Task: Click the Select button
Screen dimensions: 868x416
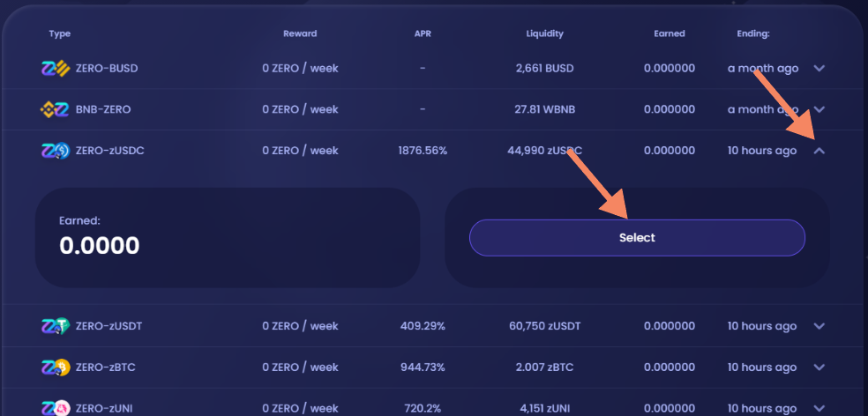Action: 637,238
